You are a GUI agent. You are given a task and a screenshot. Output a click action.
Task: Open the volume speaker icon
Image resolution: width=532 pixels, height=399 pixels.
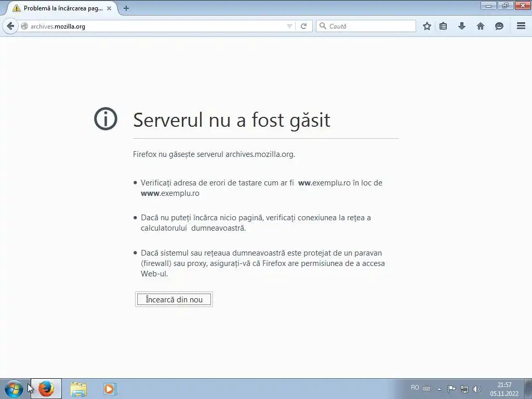coord(477,389)
